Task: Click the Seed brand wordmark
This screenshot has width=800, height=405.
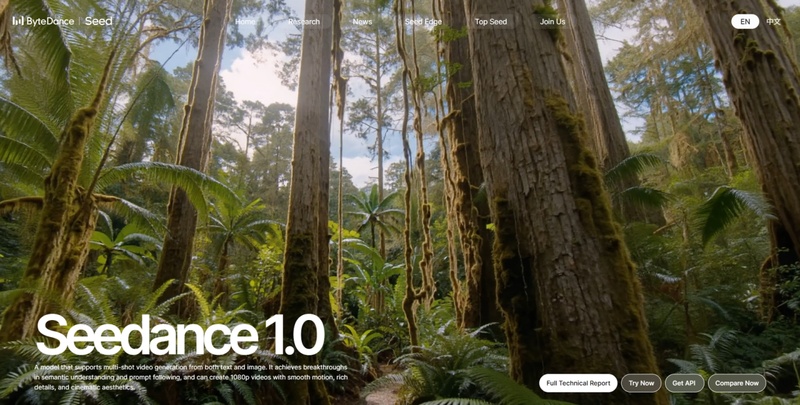Action: [x=98, y=21]
